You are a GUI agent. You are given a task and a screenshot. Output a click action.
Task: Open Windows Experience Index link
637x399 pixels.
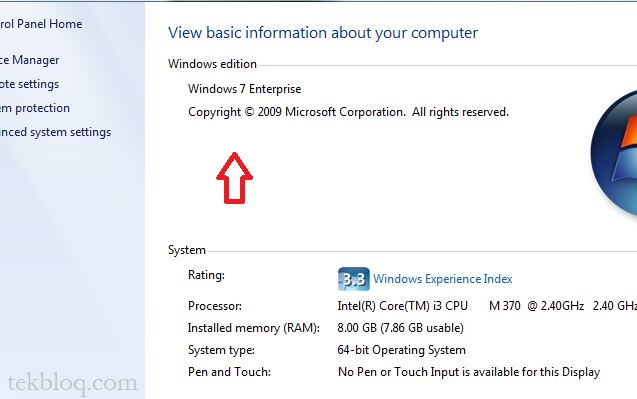click(442, 279)
